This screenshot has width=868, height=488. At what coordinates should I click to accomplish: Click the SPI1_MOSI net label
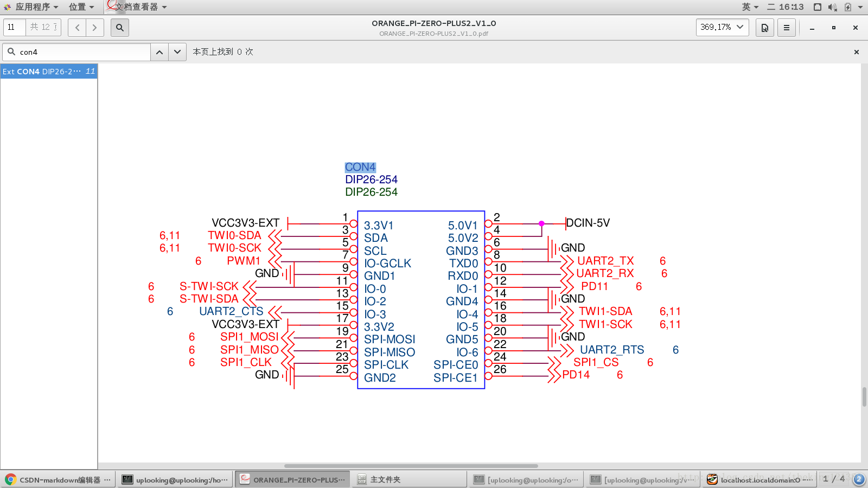click(x=249, y=337)
